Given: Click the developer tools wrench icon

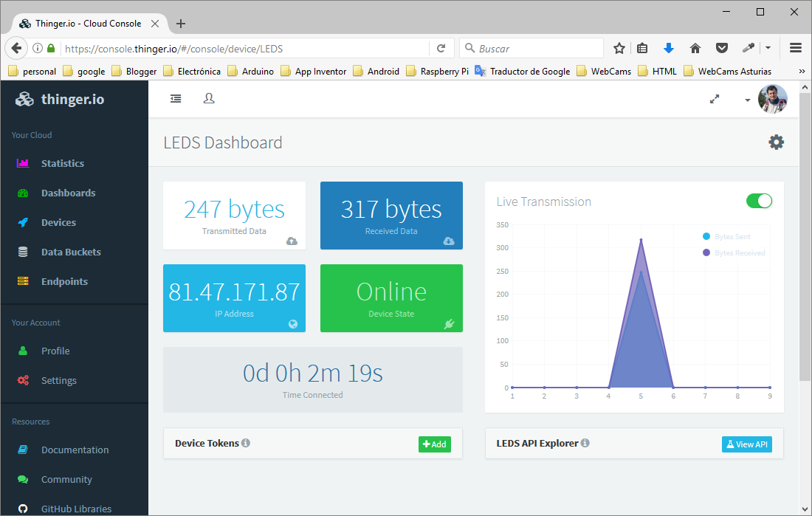Looking at the screenshot, I should tap(748, 48).
